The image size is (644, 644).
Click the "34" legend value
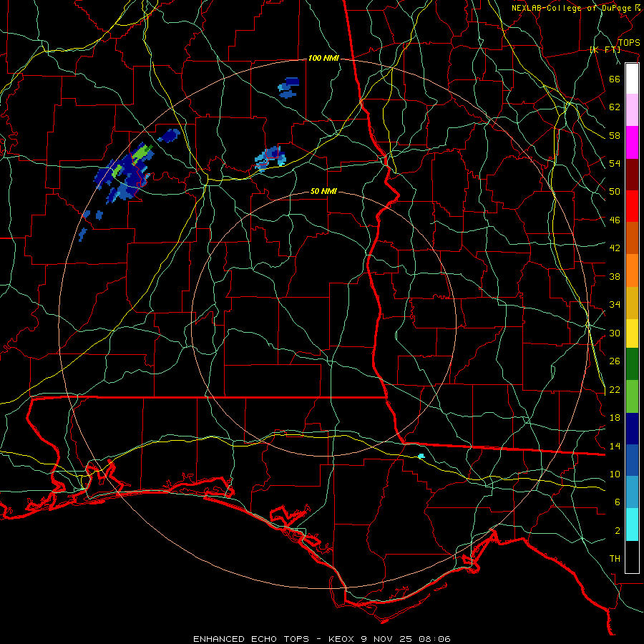click(615, 305)
